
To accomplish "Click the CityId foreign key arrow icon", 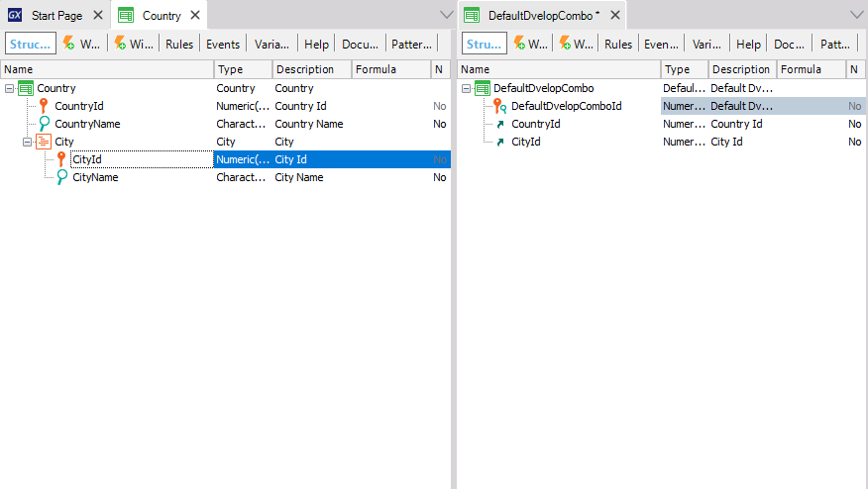I will (500, 142).
